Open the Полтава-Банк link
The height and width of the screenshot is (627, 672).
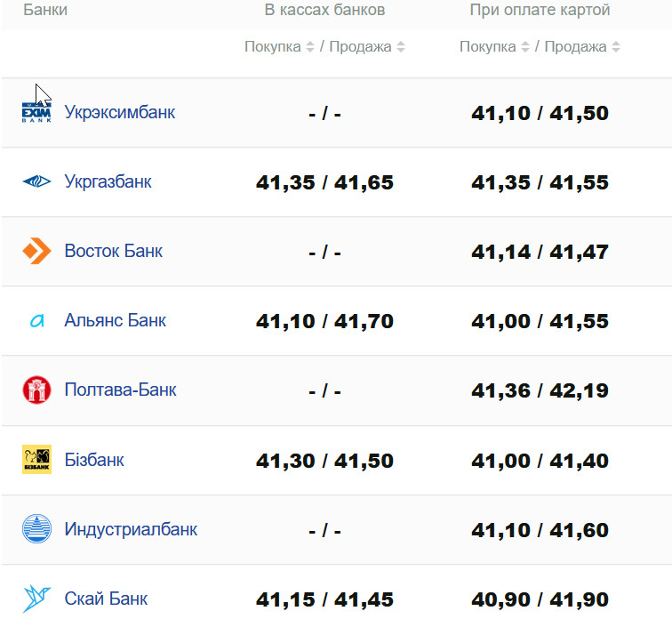click(120, 390)
